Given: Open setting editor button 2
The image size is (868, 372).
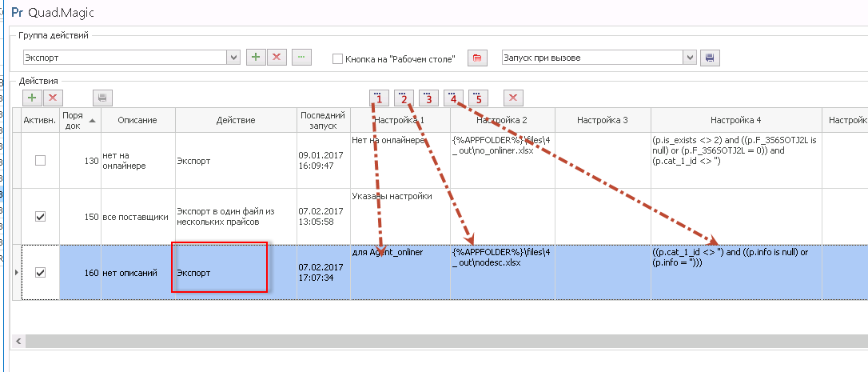Looking at the screenshot, I should point(404,98).
